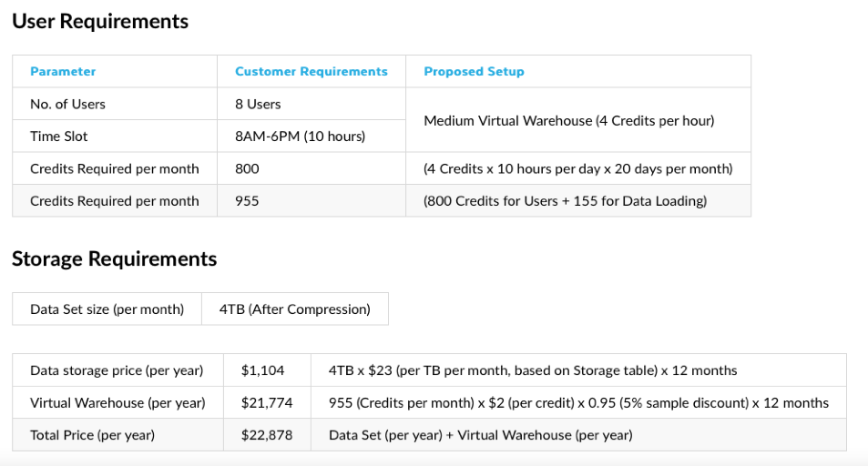Screen dimensions: 868x466
Task: Click the 4TB (After Compression) cell
Action: coord(295,309)
